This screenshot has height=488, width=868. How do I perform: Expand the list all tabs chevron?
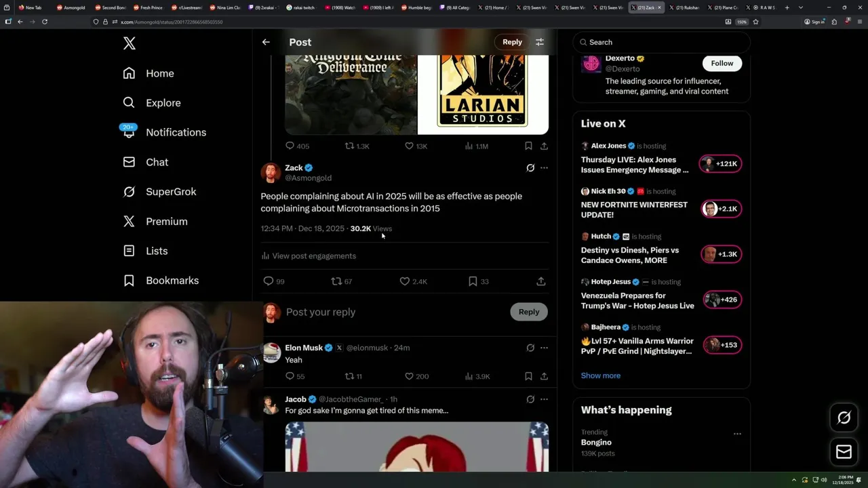click(801, 7)
